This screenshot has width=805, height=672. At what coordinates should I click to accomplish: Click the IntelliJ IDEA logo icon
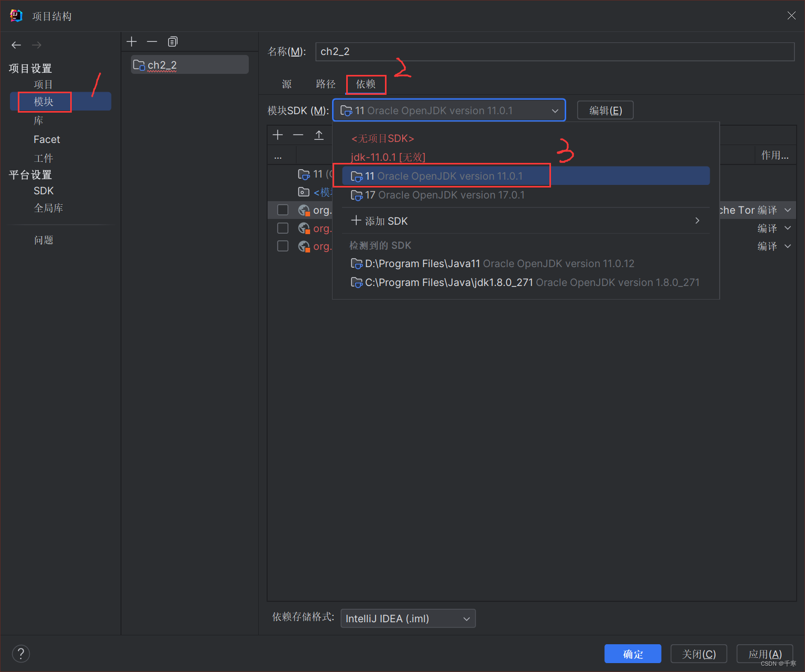[16, 16]
